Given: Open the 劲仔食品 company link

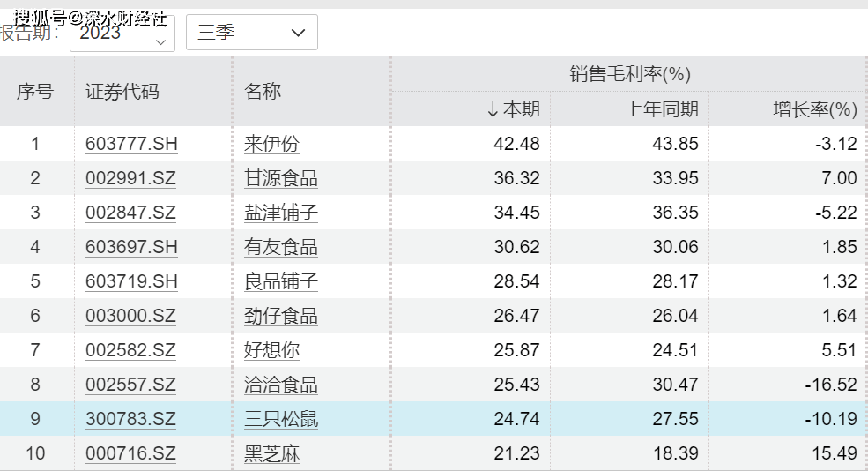Looking at the screenshot, I should click(281, 316).
